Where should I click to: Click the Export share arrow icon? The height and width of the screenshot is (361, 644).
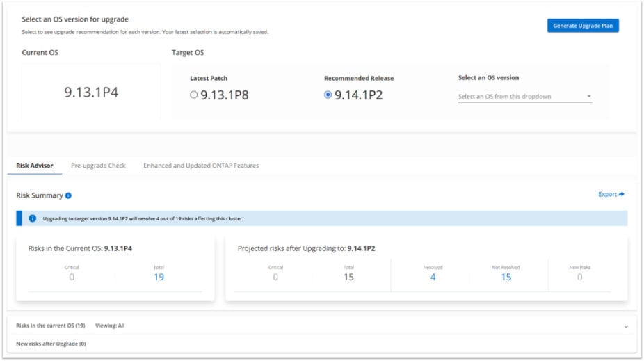pyautogui.click(x=621, y=195)
